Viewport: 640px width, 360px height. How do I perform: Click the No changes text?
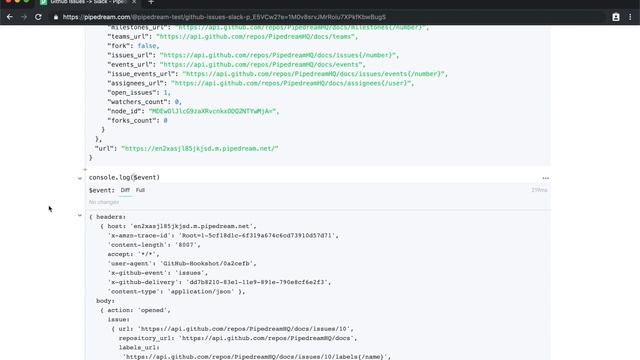pyautogui.click(x=104, y=202)
